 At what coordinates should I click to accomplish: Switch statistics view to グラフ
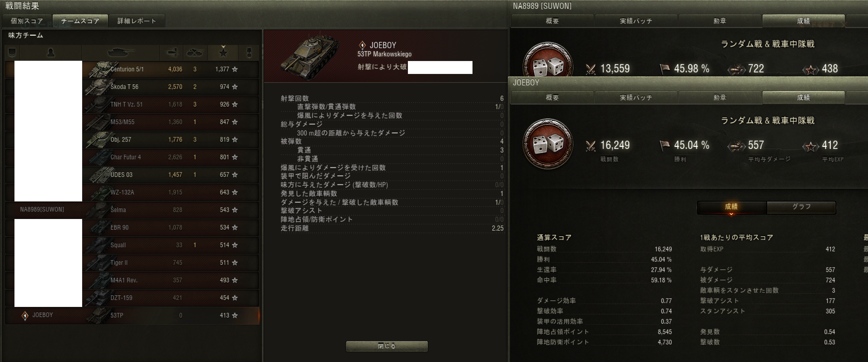pyautogui.click(x=801, y=207)
